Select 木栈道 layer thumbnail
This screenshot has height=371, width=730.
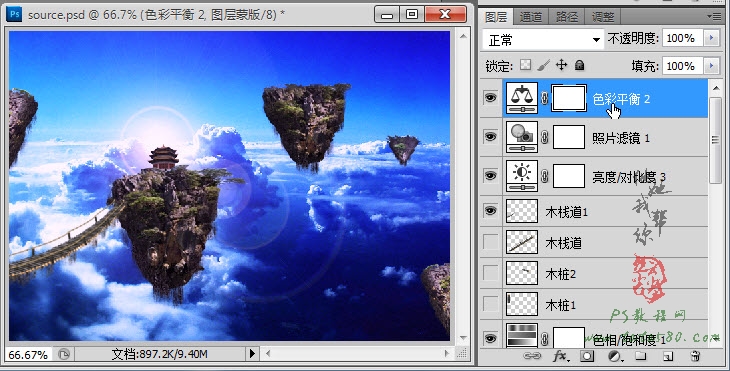tap(522, 242)
